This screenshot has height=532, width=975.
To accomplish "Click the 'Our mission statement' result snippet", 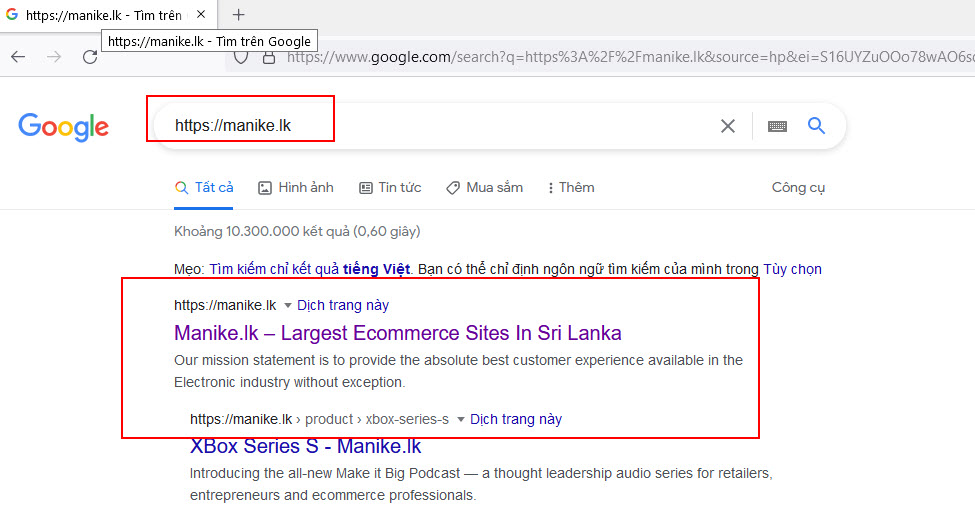I will click(x=458, y=371).
